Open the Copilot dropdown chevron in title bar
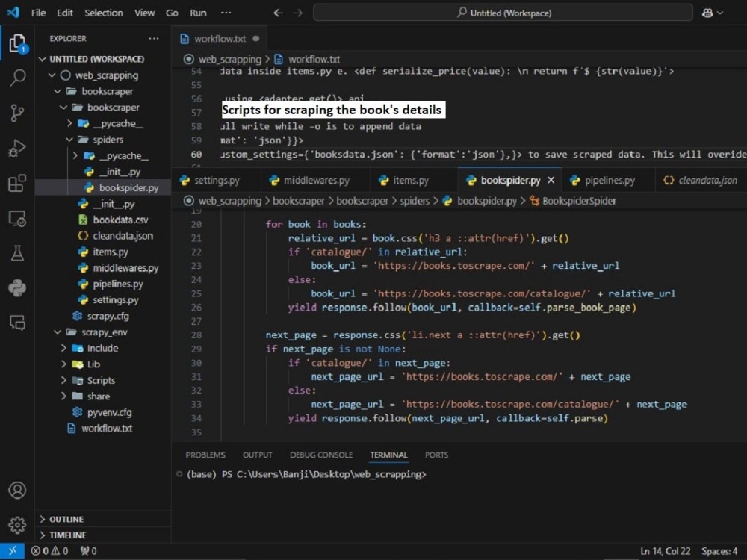Screen dimensions: 747x560 click(x=720, y=13)
